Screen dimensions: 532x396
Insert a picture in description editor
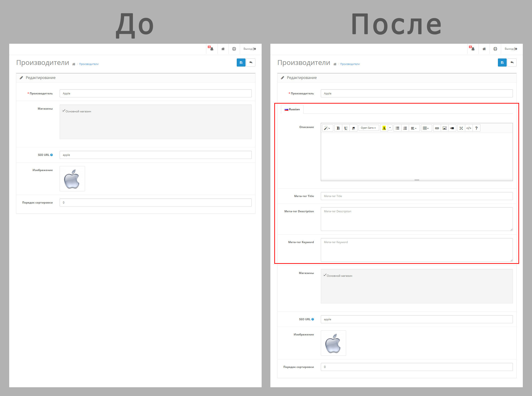pos(444,128)
